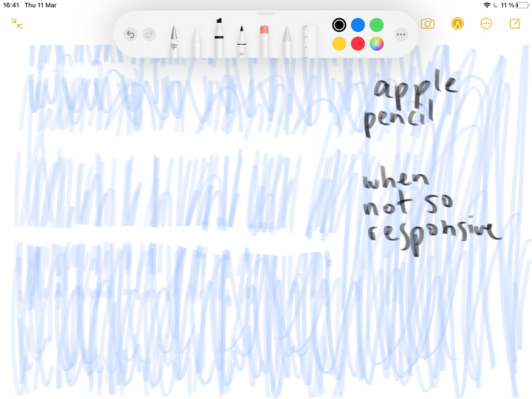Tap the undo arrow button

130,34
